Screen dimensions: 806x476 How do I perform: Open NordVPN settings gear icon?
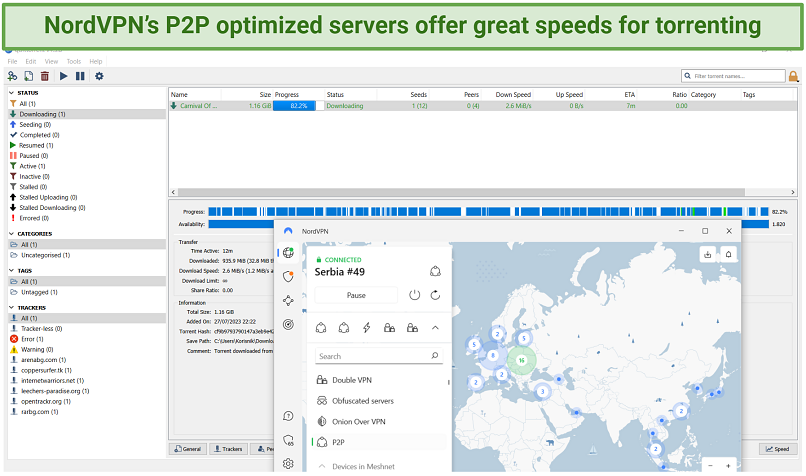click(x=288, y=464)
